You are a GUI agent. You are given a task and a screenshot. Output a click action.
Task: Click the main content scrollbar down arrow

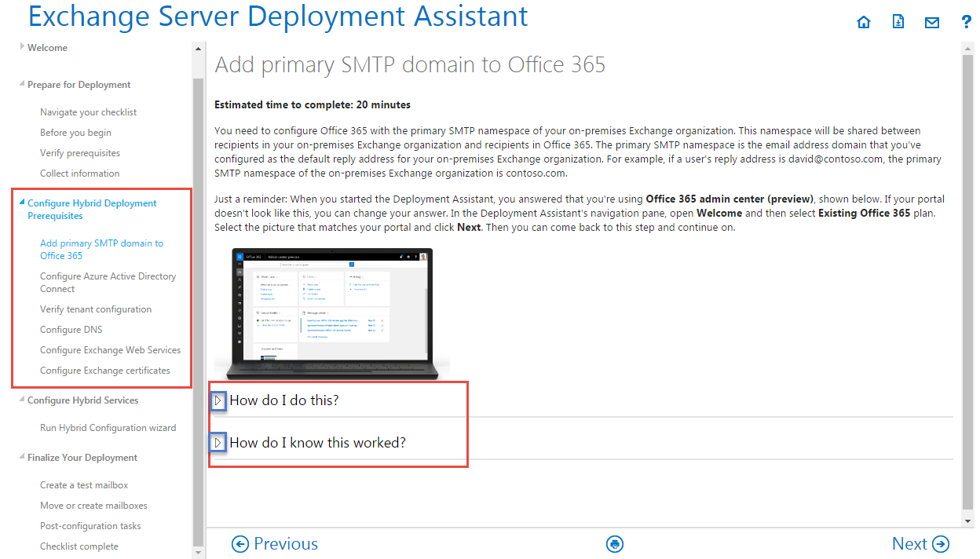point(967,521)
